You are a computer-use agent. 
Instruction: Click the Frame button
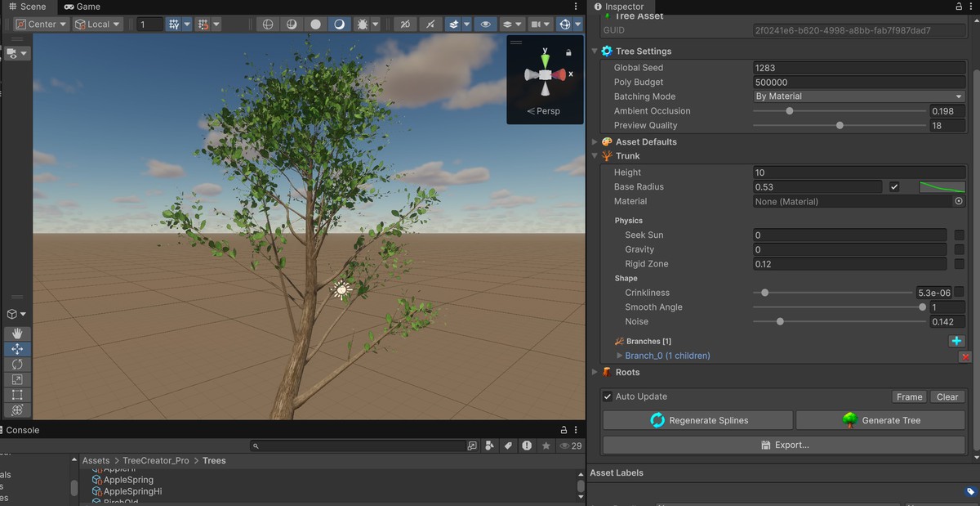click(x=909, y=396)
